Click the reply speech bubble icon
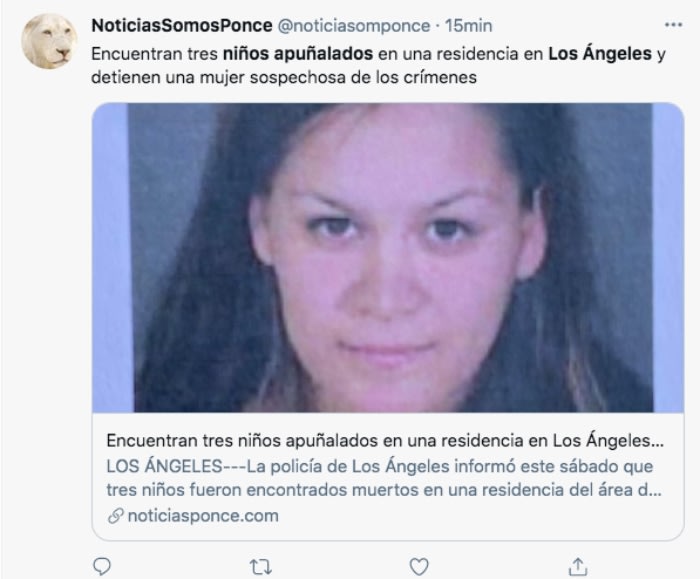This screenshot has width=700, height=579. [102, 567]
